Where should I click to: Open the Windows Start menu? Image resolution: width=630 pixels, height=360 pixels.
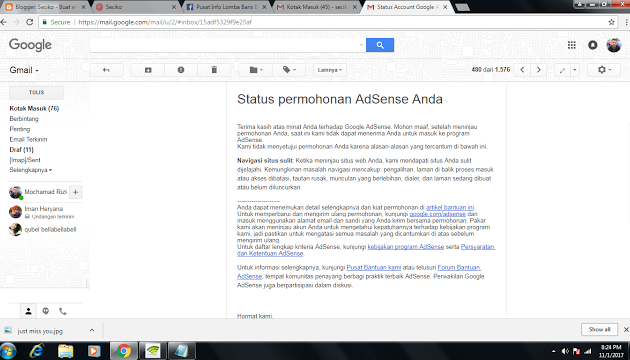coord(8,351)
